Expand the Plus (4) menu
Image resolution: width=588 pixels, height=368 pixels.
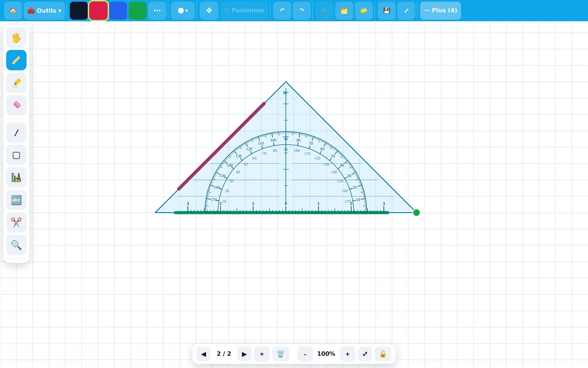click(441, 11)
